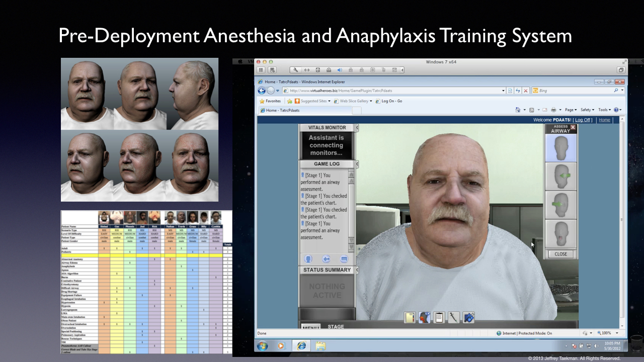This screenshot has width=644, height=362.
Task: Open the Help question mark menu
Action: point(617,110)
